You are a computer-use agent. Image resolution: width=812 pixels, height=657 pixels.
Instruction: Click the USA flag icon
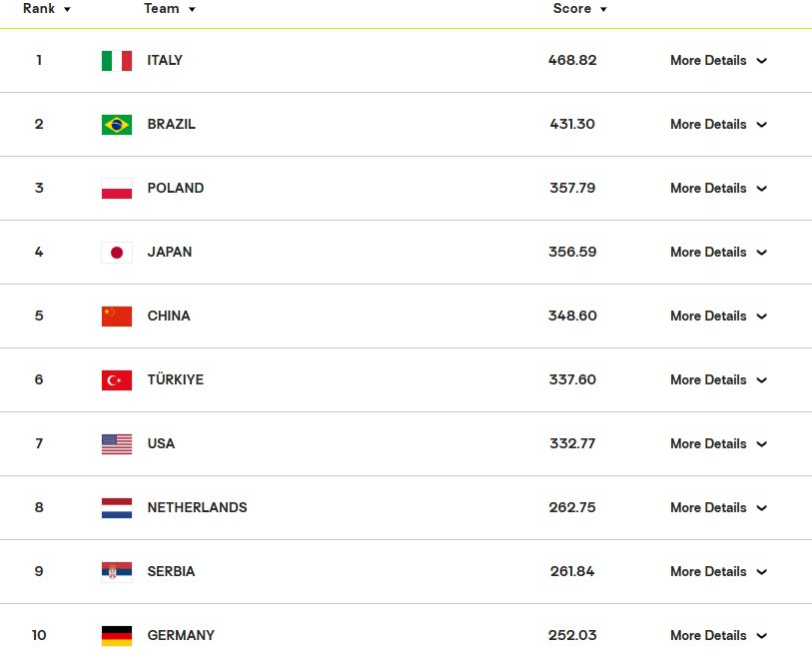coord(117,444)
